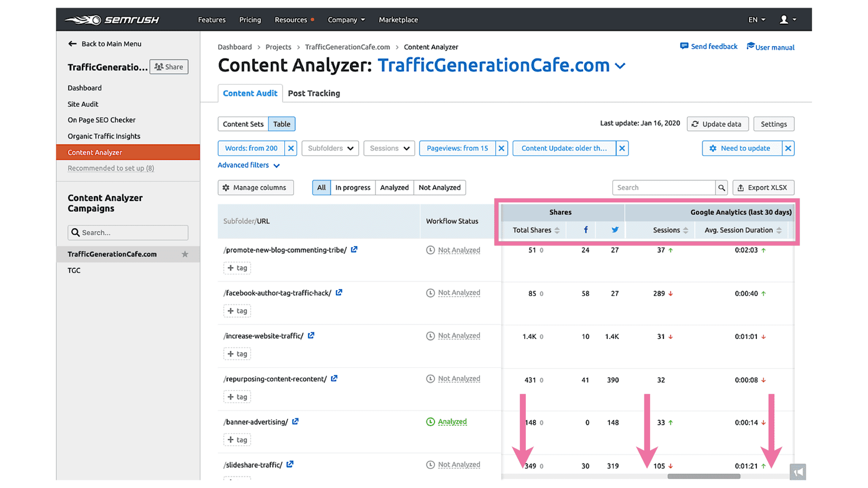Open external link icon next to /banner-advertising/
868x488 pixels.
(295, 421)
